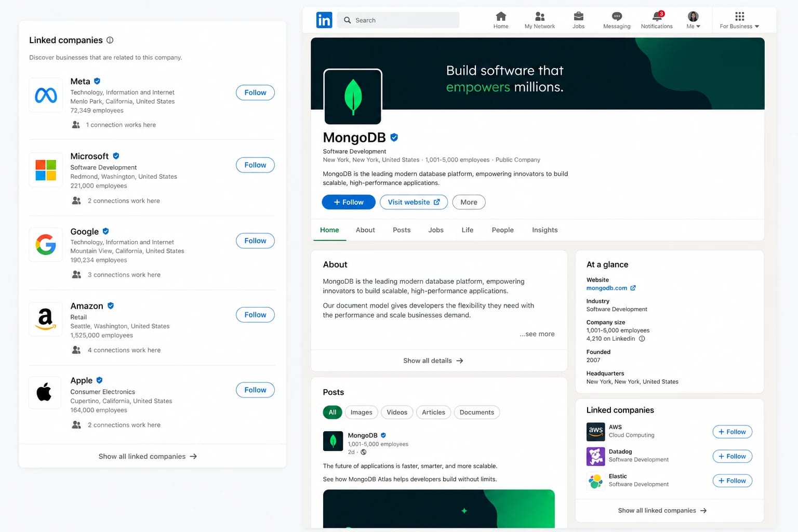Open the Insights tab

click(x=544, y=230)
